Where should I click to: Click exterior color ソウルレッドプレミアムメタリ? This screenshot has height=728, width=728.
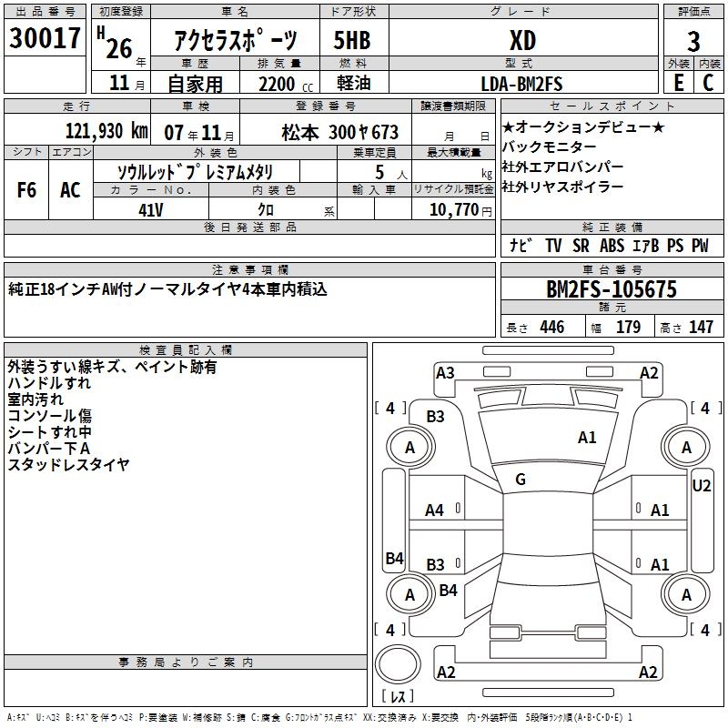click(x=195, y=172)
